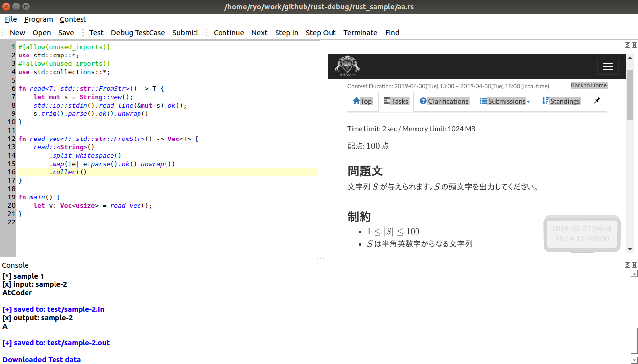Click the Contest Duration text
Viewport: 638px width, 364px height.
[448, 86]
